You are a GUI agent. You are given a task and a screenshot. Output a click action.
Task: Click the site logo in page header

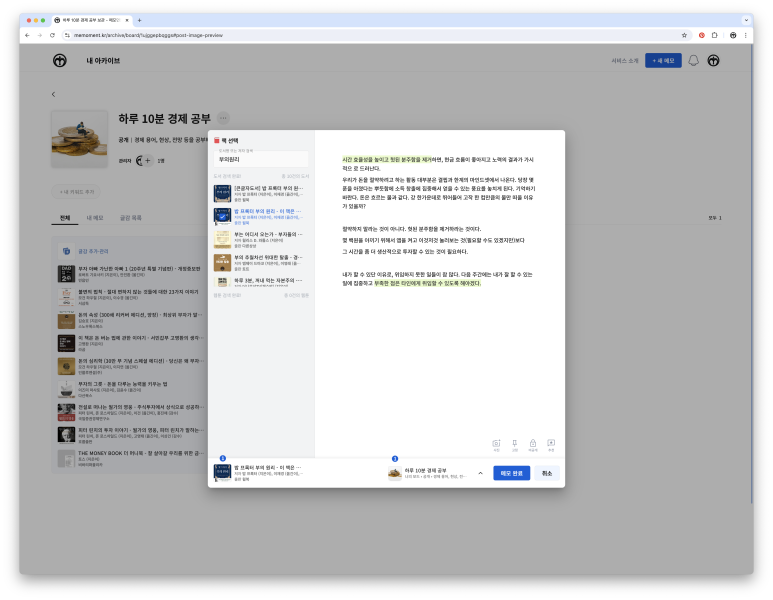click(x=60, y=61)
